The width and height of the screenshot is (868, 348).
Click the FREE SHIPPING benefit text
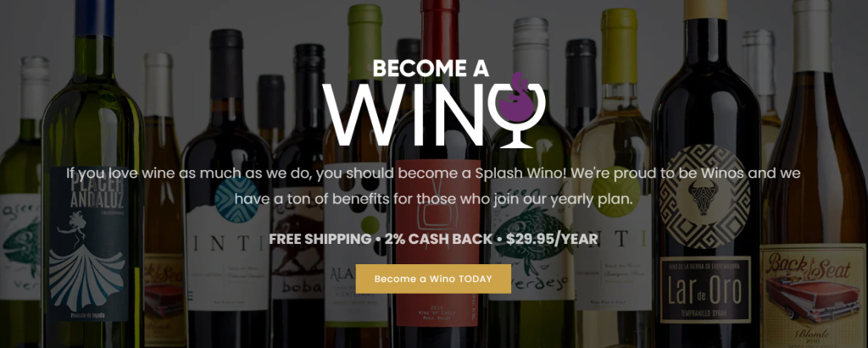pos(320,239)
